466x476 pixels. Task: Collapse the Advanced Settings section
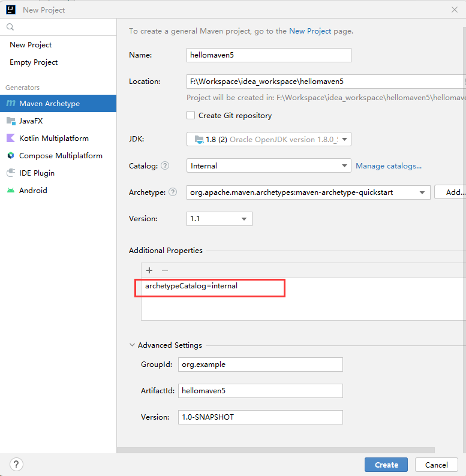(132, 345)
